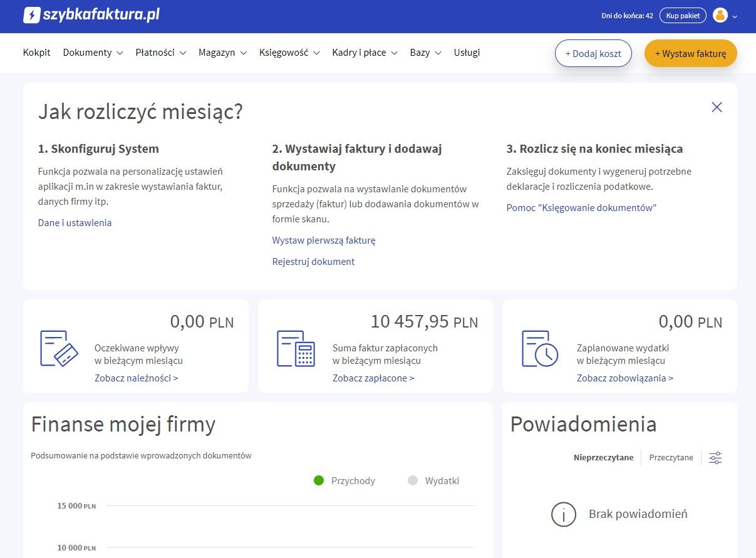Click the paid invoices calculator icon
Image resolution: width=756 pixels, height=558 pixels.
point(296,348)
